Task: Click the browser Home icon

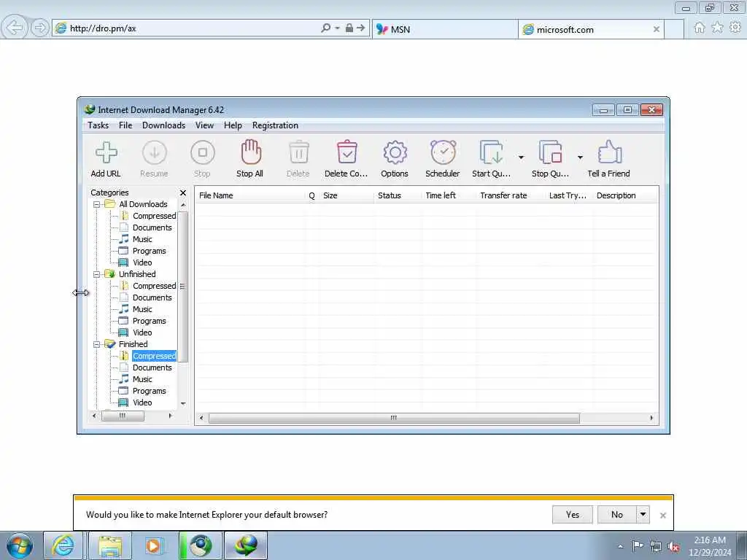Action: point(700,28)
